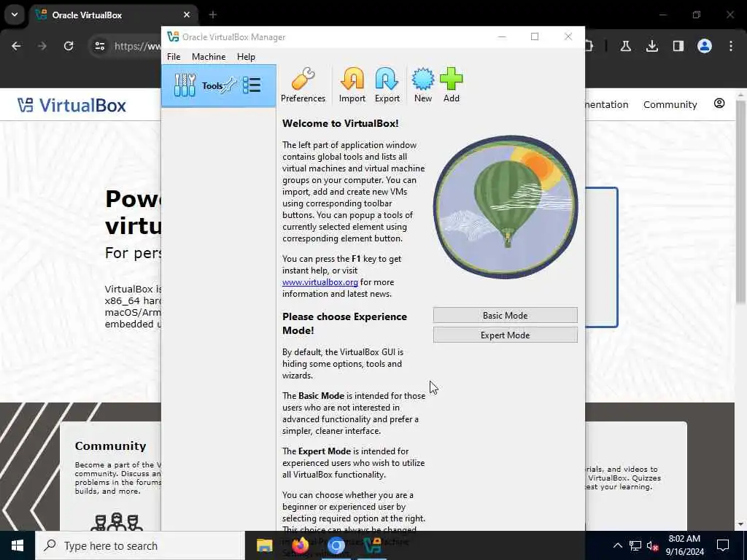Click VirtualBox in the taskbar
Image resolution: width=747 pixels, height=560 pixels.
372,545
